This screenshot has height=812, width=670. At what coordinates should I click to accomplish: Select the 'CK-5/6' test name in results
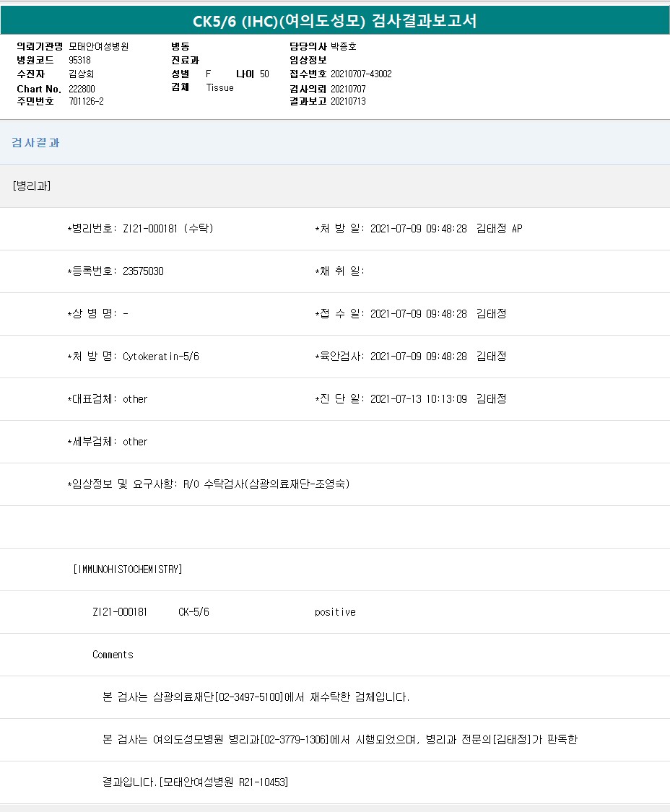click(x=193, y=612)
